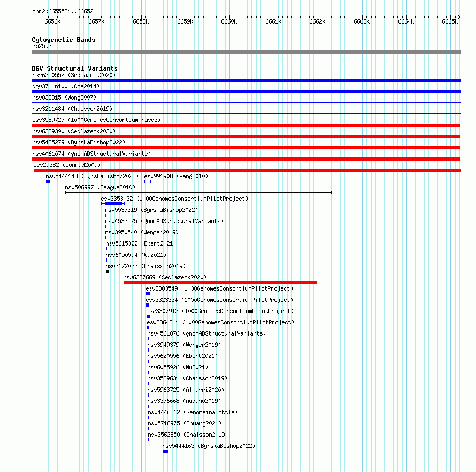Screen dimensions: 476x472
Task: Open nsv3376668 (Audano2019) label
Action: coord(184,401)
